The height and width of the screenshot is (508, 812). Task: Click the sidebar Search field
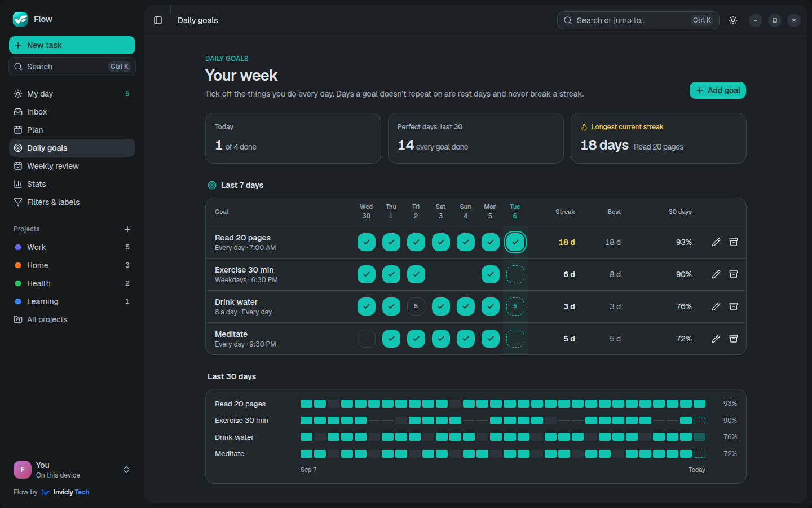[x=72, y=67]
